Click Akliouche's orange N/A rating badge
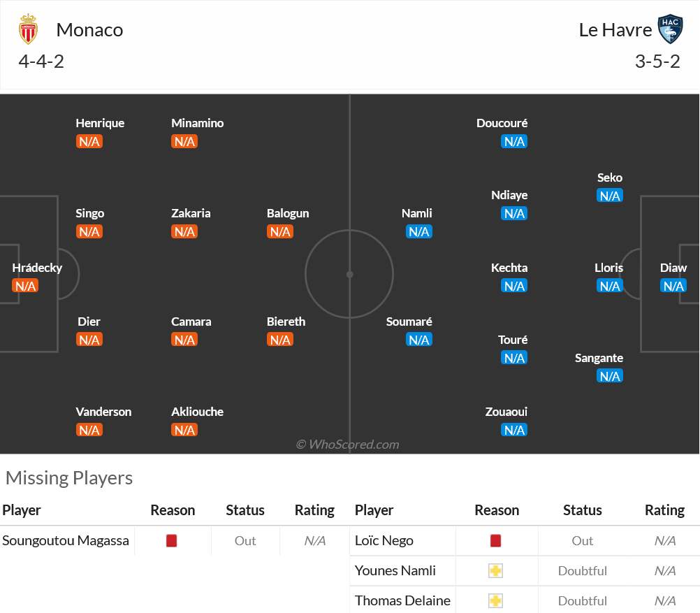 [184, 430]
